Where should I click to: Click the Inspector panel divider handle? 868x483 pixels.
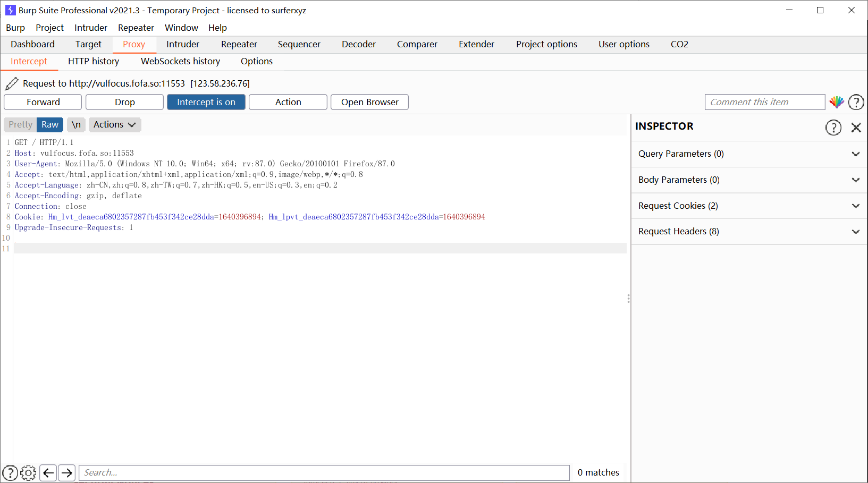coord(629,299)
